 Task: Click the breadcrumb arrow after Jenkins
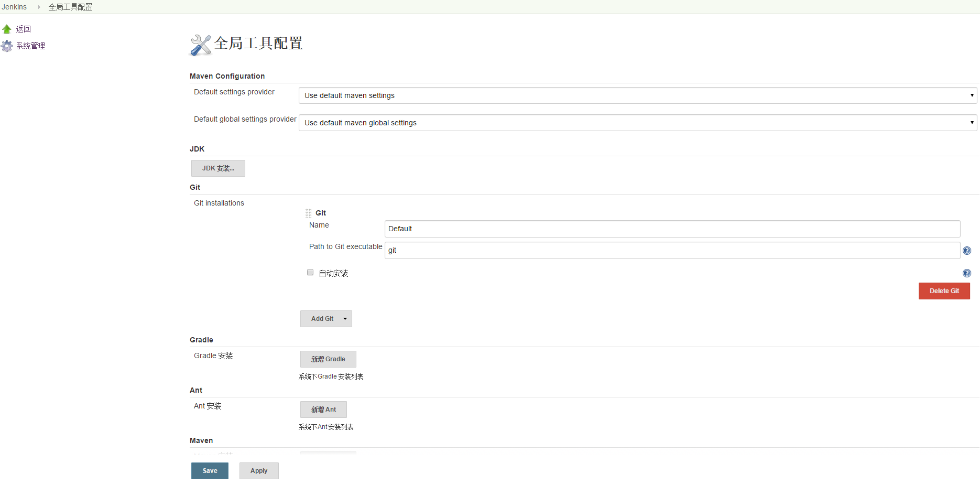click(39, 7)
